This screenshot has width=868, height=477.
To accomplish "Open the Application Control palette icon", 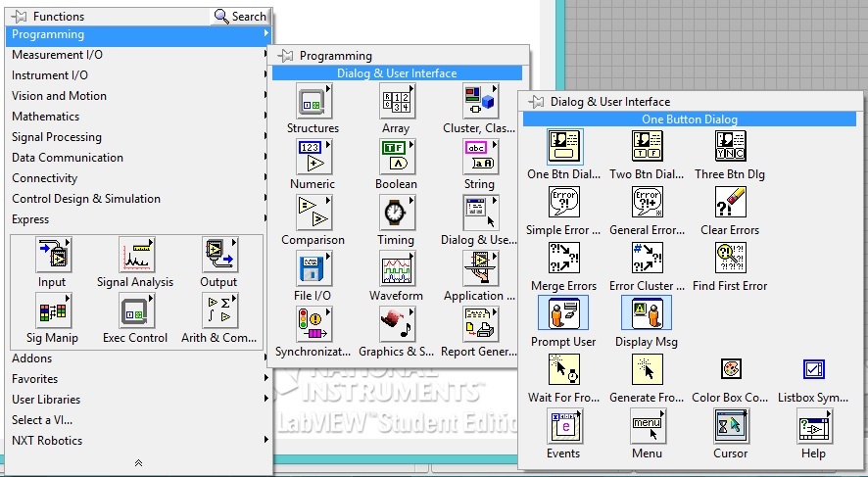I will coord(479,269).
